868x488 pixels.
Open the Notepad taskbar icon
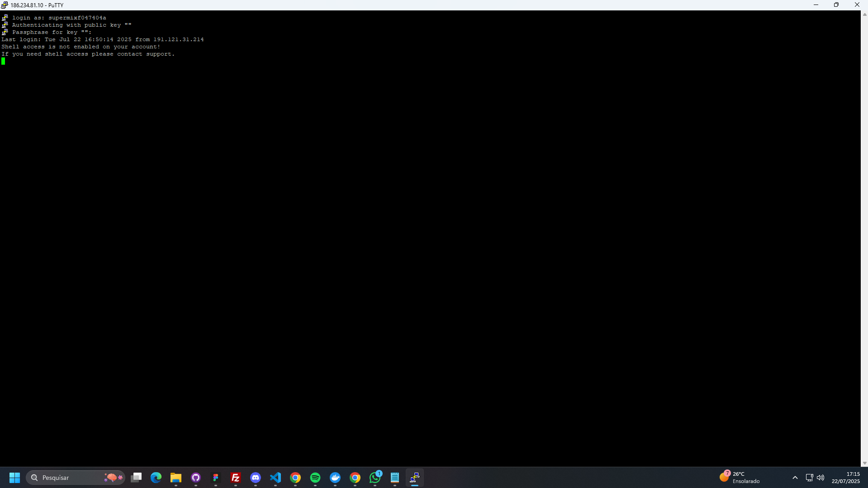395,478
